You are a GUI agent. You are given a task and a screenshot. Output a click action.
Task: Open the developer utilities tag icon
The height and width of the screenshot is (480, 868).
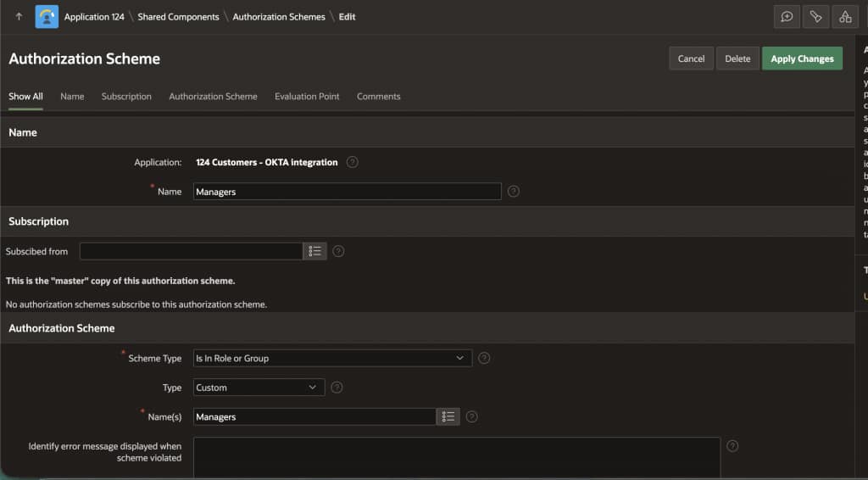(x=816, y=17)
